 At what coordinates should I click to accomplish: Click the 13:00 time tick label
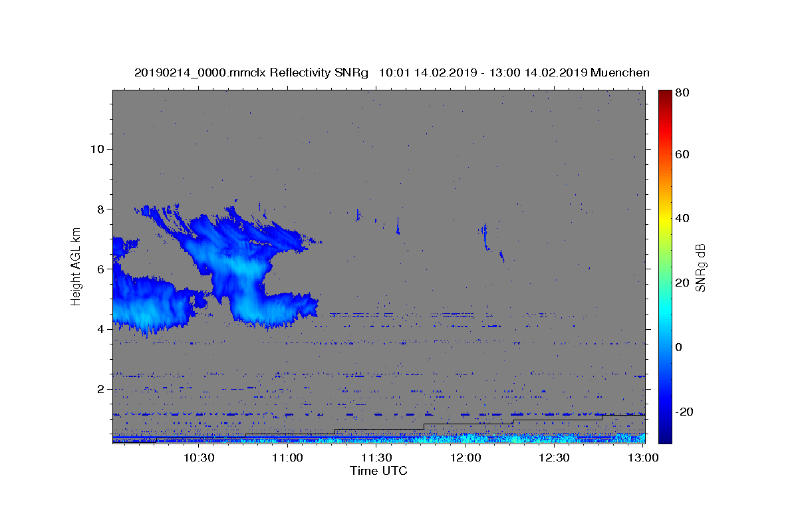(643, 458)
